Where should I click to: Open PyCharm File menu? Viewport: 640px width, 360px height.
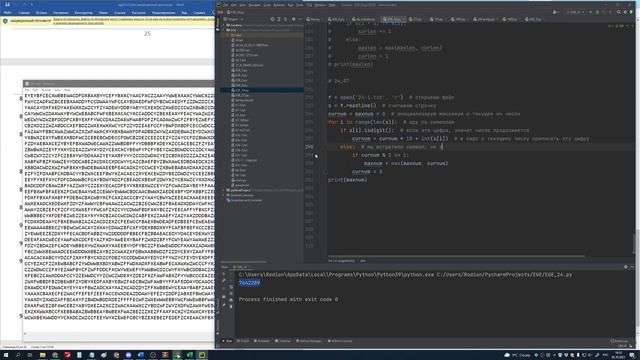point(226,5)
